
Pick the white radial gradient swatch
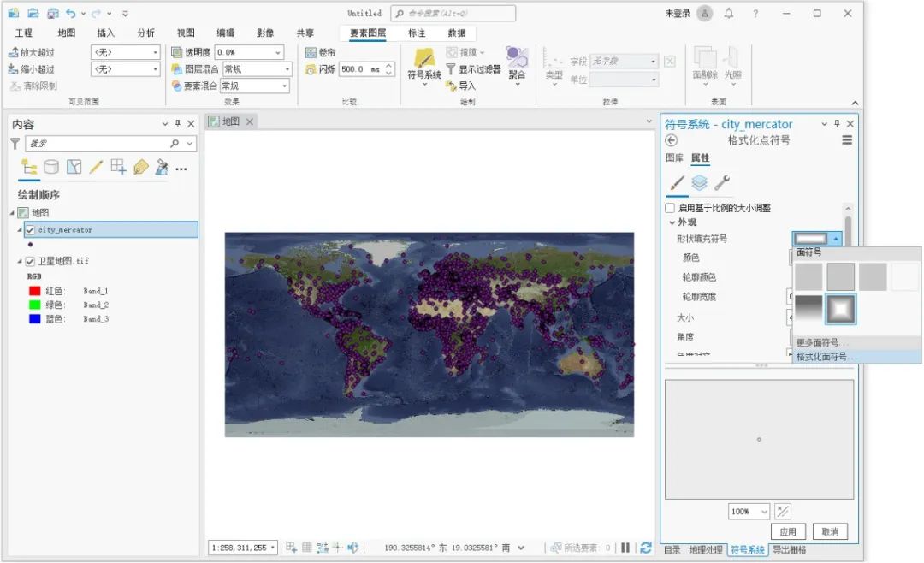point(839,311)
